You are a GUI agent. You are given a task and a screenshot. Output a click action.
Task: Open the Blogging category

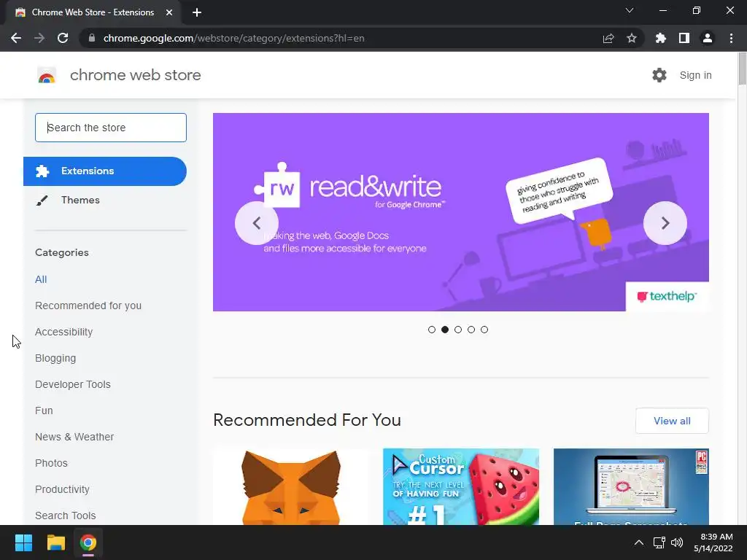(55, 358)
